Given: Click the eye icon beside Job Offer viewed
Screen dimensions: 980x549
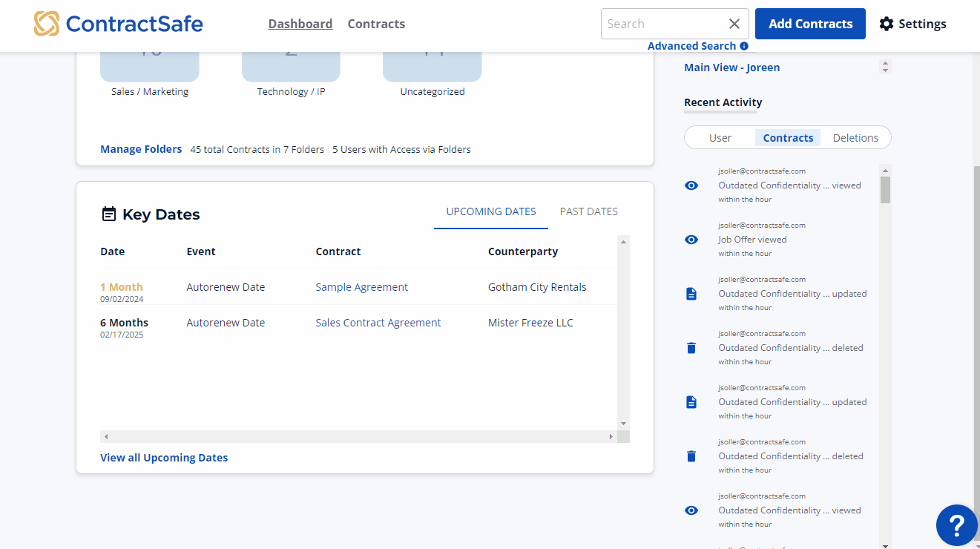Looking at the screenshot, I should (691, 240).
